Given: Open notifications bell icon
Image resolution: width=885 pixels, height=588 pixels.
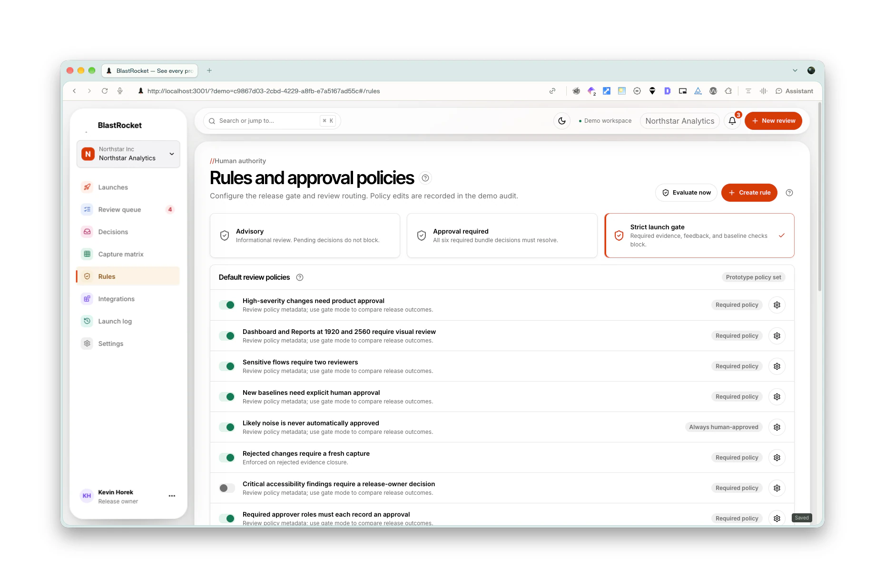Looking at the screenshot, I should [732, 121].
